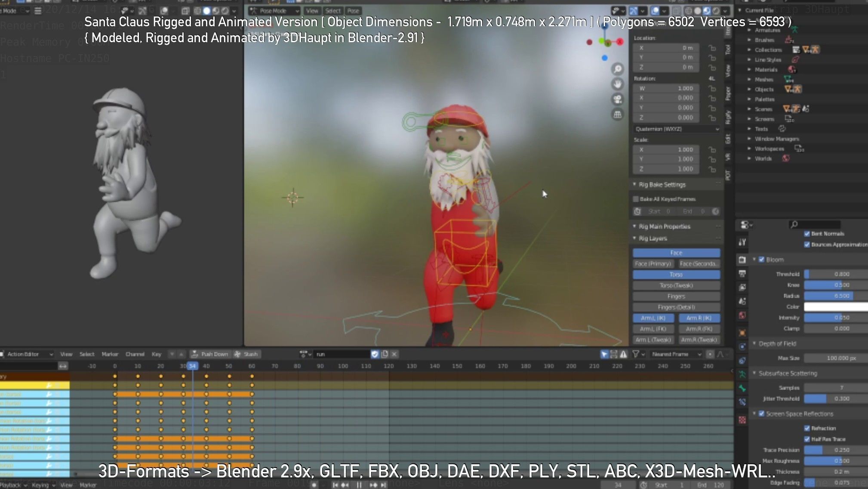The width and height of the screenshot is (868, 489).
Task: Open the Pose menu in viewport header
Action: point(353,11)
